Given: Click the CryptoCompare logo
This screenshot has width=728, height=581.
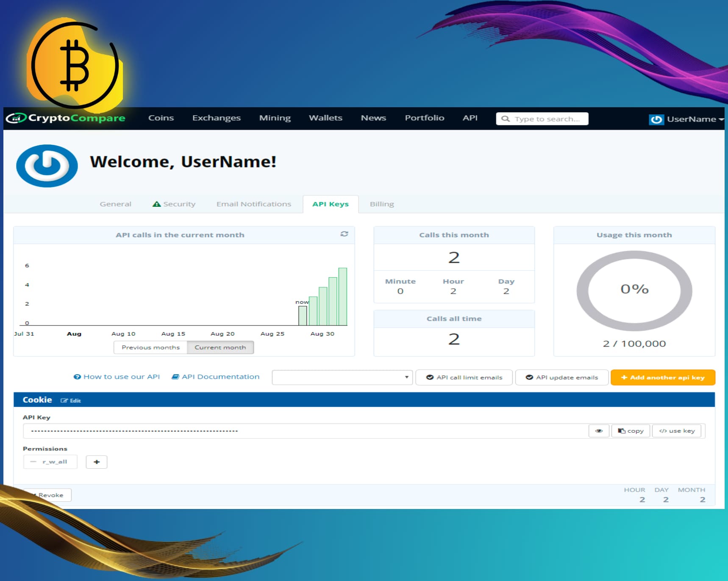Looking at the screenshot, I should (x=66, y=118).
